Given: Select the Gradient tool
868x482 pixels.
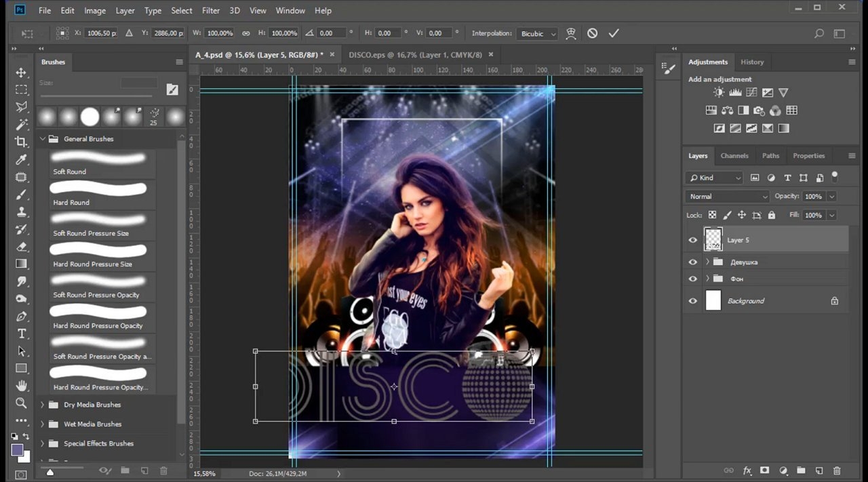Looking at the screenshot, I should pos(21,264).
